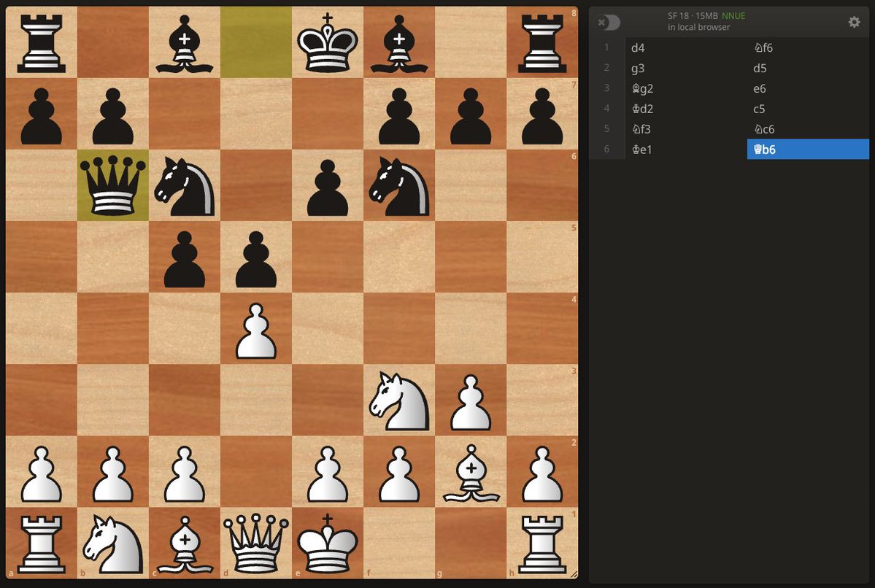Click the black rook on h8

(x=542, y=42)
